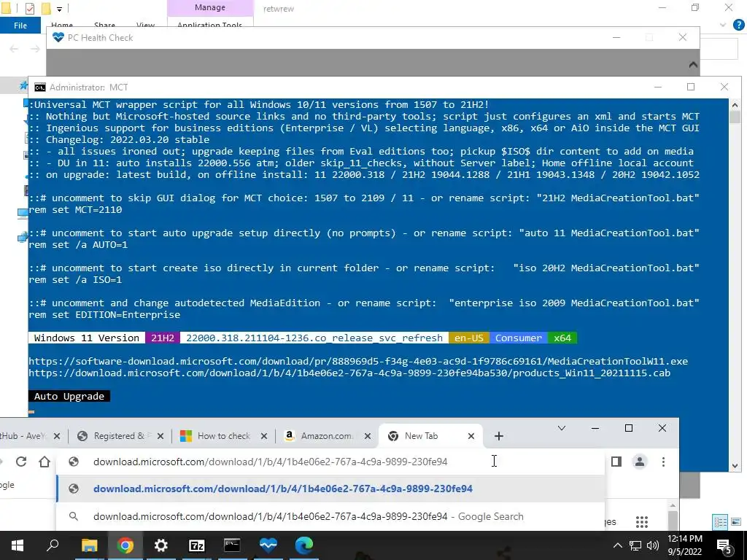The image size is (747, 560).
Task: Open Quick Access Toolbar dropdown
Action: click(59, 9)
